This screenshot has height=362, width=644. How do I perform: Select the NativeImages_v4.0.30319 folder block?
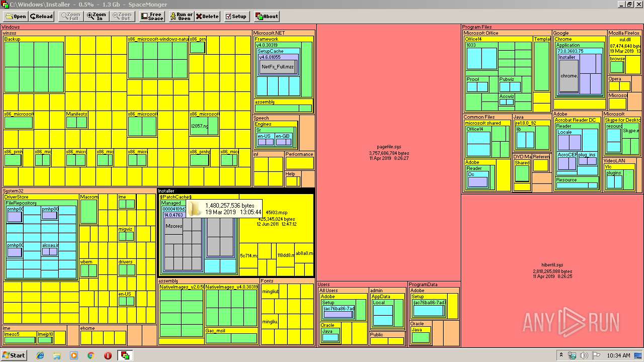[x=232, y=306]
